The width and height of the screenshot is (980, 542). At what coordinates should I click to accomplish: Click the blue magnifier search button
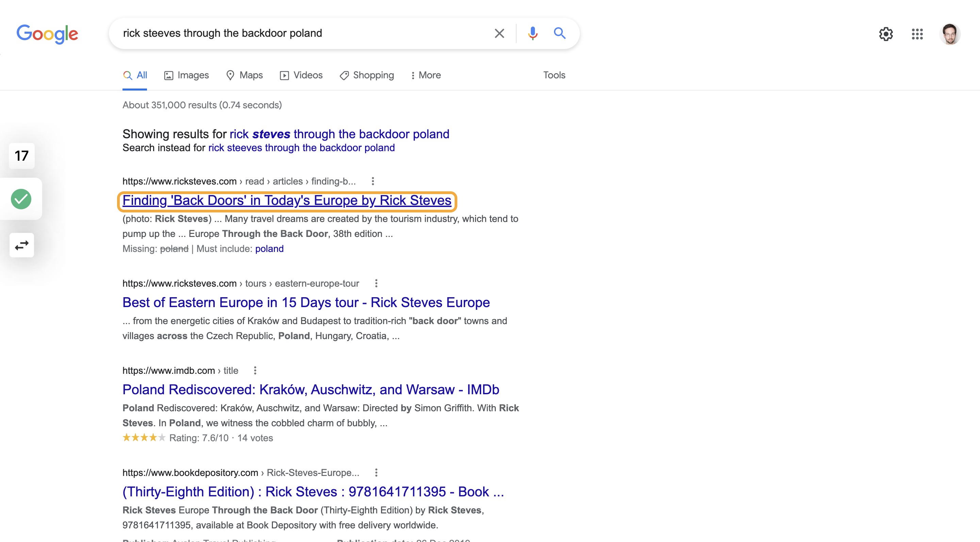[x=559, y=33]
